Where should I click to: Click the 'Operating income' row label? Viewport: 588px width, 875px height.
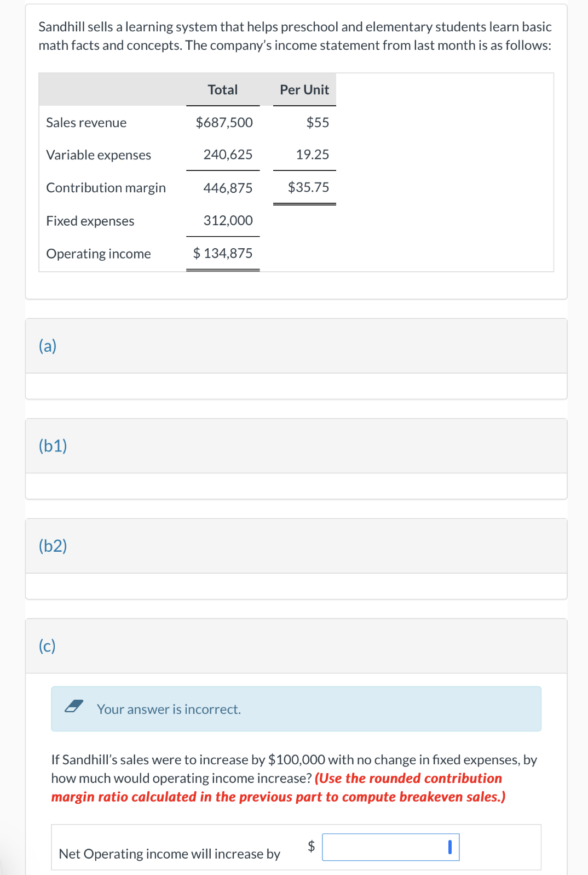pos(98,254)
